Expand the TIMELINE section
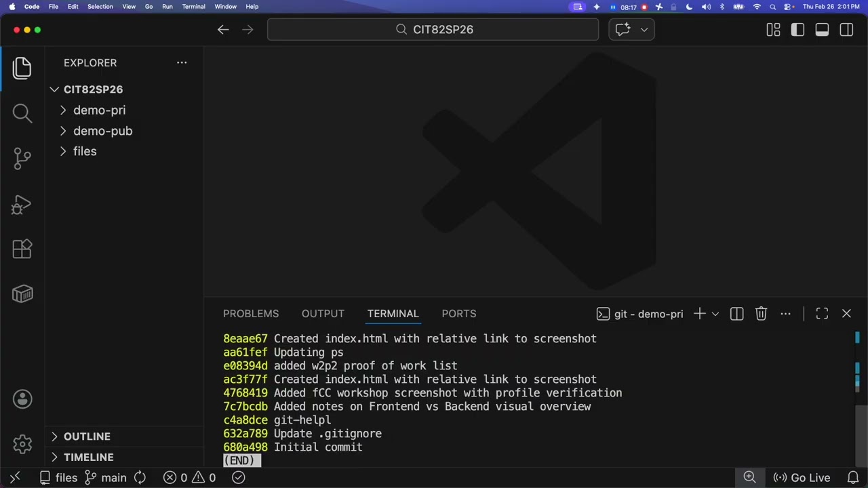Image resolution: width=868 pixels, height=488 pixels. [x=89, y=457]
